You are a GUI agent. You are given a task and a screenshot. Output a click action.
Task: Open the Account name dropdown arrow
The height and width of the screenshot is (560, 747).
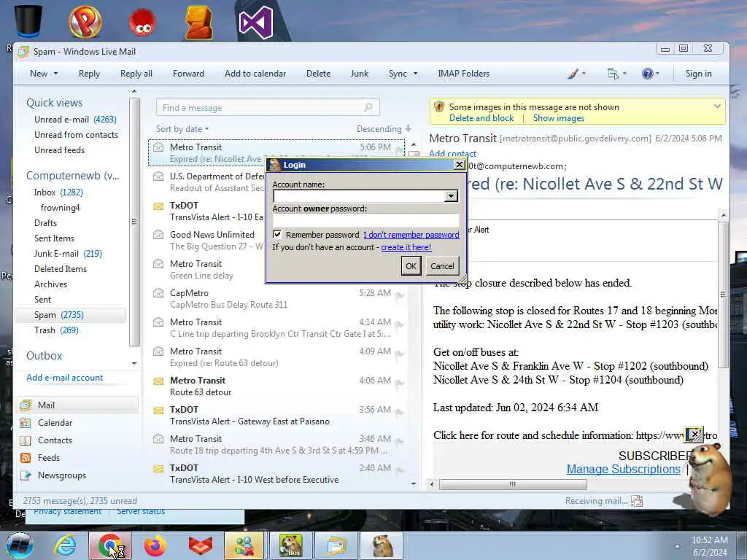click(451, 195)
